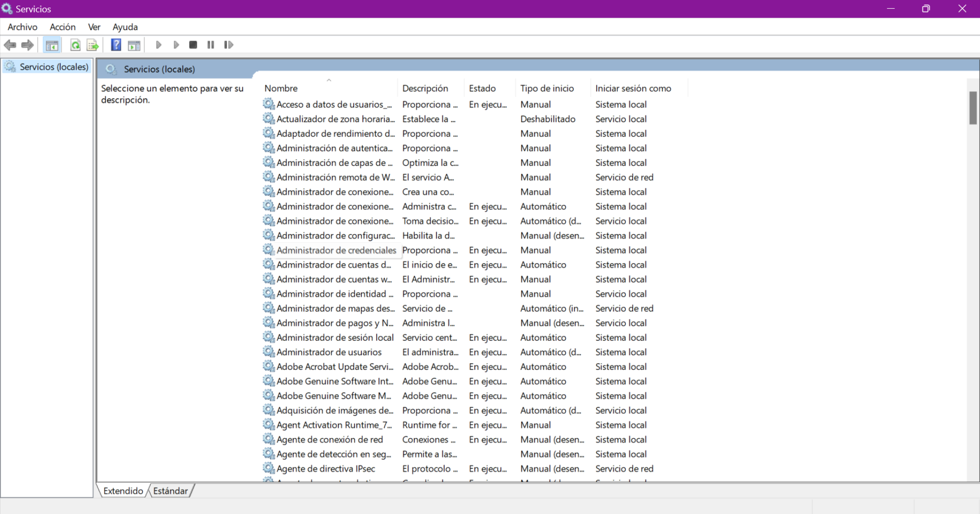Click 'Runtime for...' description cell

[429, 425]
